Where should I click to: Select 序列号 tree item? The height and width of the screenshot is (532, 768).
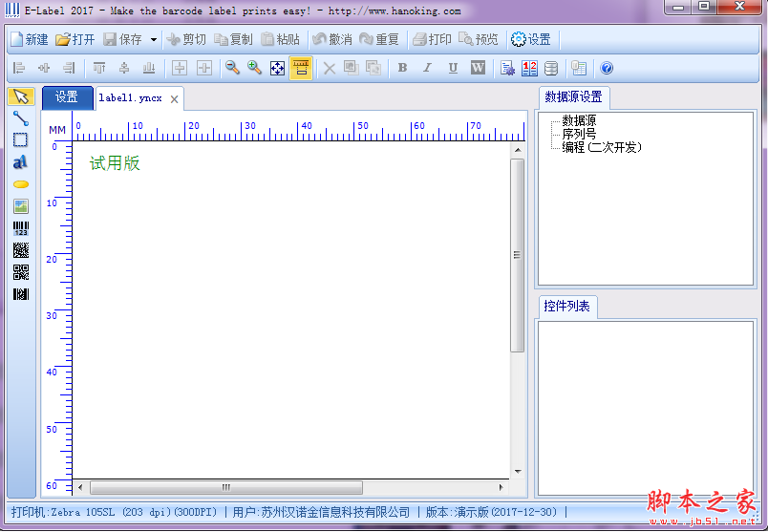point(579,134)
